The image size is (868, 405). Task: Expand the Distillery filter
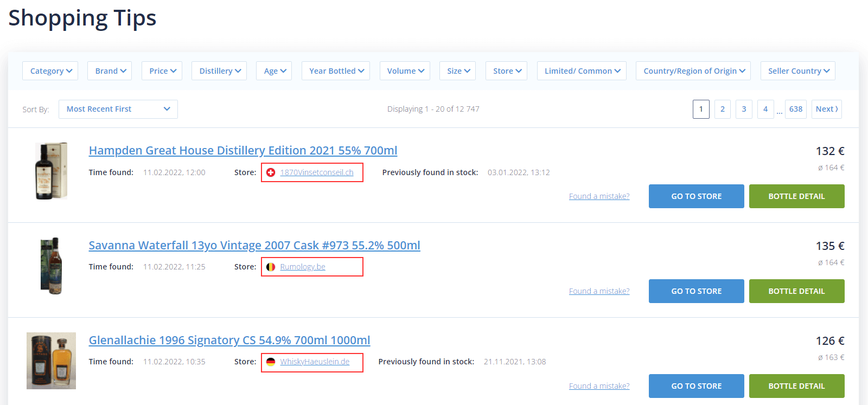click(219, 71)
